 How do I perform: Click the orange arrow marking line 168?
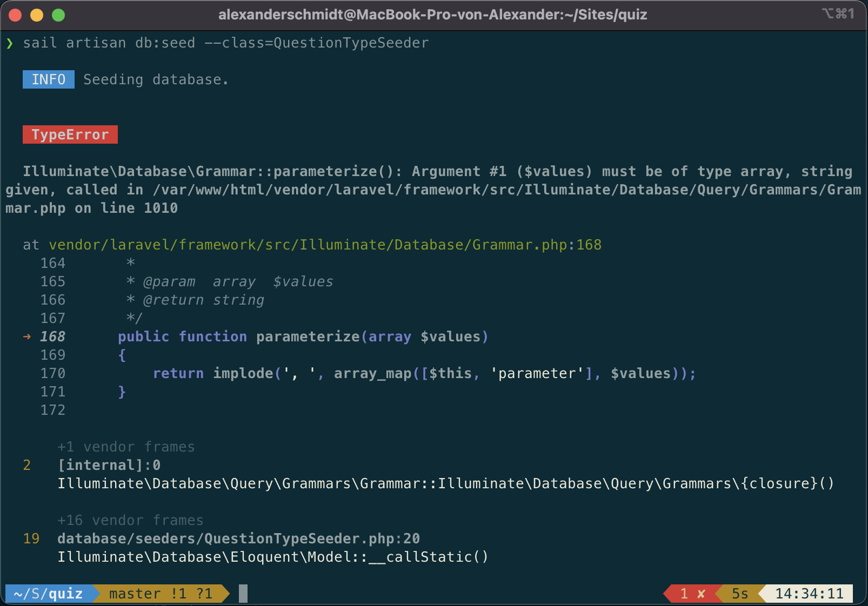(27, 336)
